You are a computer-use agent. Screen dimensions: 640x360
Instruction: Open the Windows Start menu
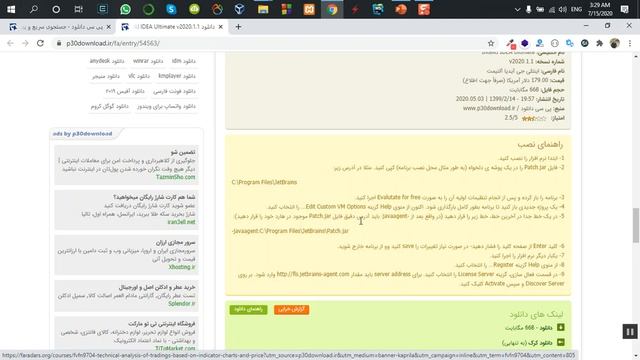tap(11, 9)
